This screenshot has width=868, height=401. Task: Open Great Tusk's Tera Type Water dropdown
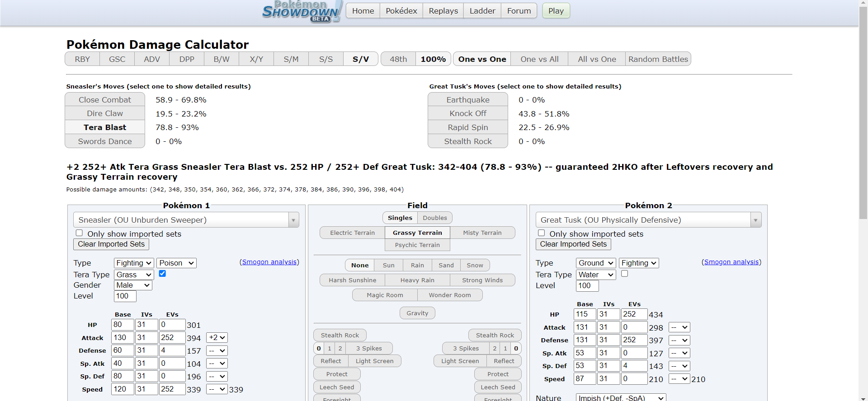click(596, 275)
